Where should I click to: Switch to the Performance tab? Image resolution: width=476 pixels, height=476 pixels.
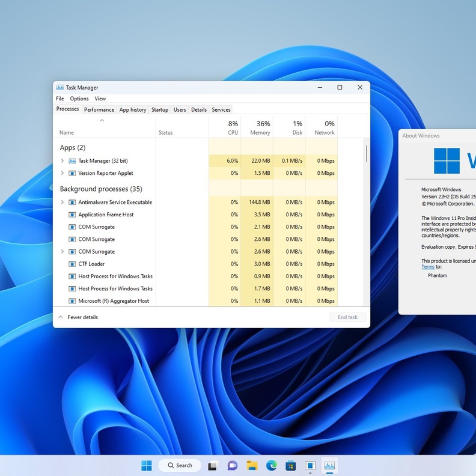[99, 110]
